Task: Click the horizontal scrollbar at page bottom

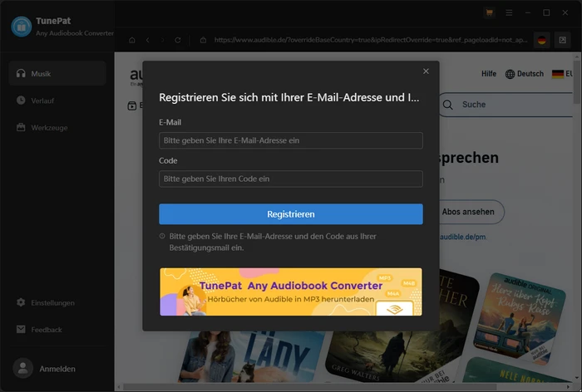Action: click(x=310, y=387)
